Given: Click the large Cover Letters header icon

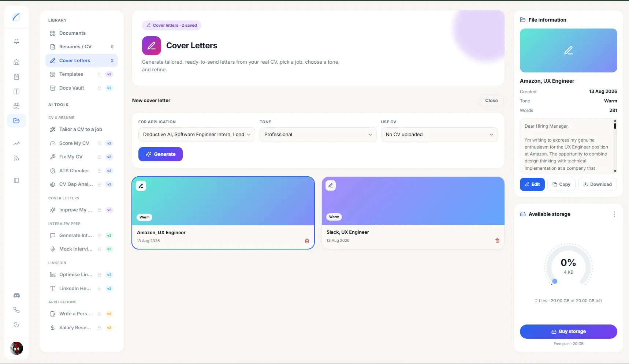Looking at the screenshot, I should click(x=152, y=46).
